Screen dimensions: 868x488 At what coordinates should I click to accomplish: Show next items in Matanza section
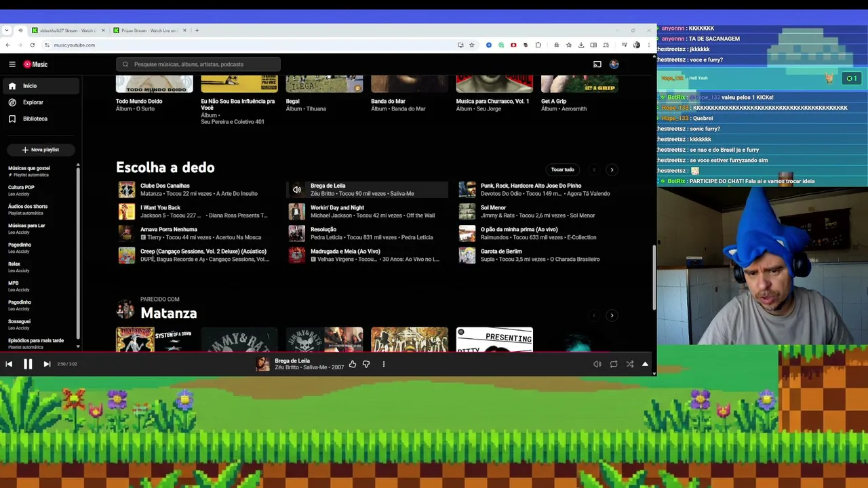pyautogui.click(x=612, y=315)
